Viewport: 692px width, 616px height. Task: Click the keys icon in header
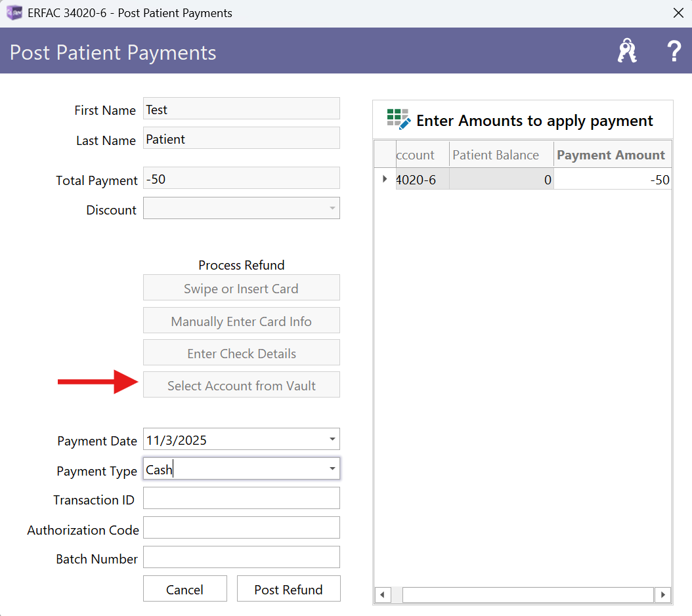(x=627, y=51)
